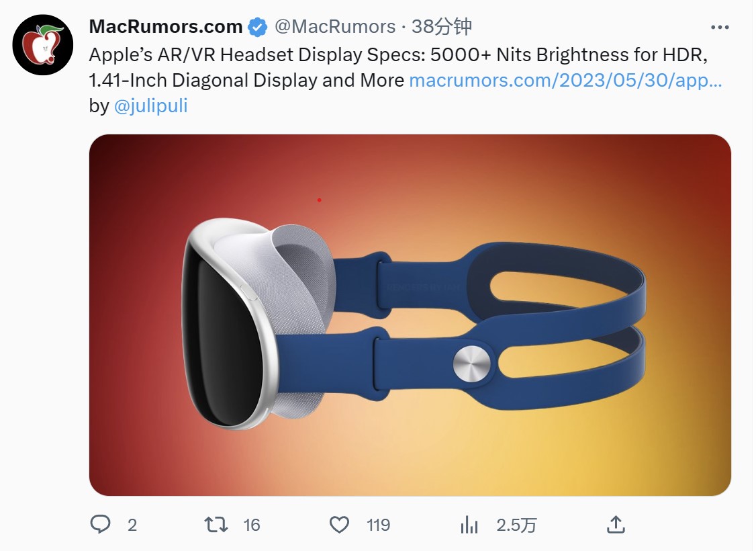
Task: View analytics via the bar chart icon
Action: [x=469, y=525]
